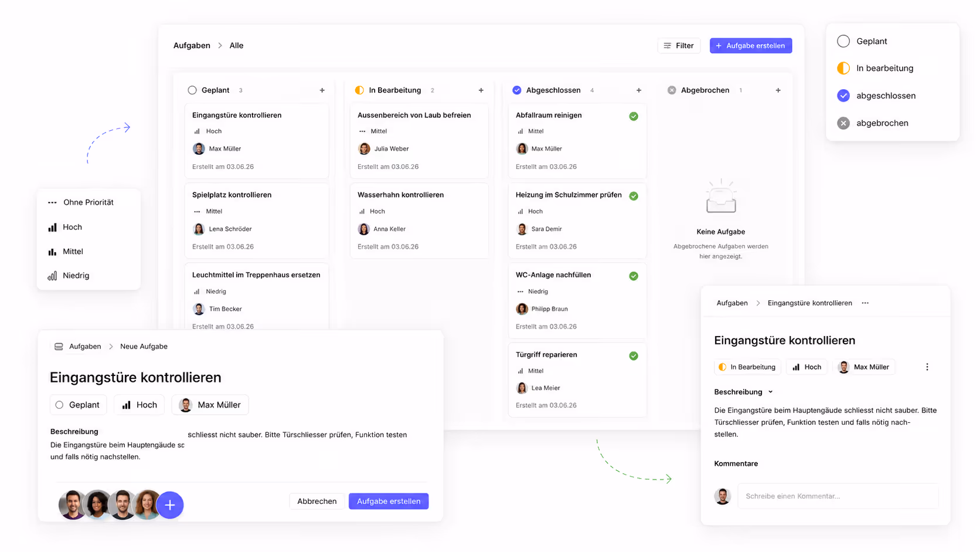
Task: Click the commenter avatar beside the comment field
Action: point(722,496)
